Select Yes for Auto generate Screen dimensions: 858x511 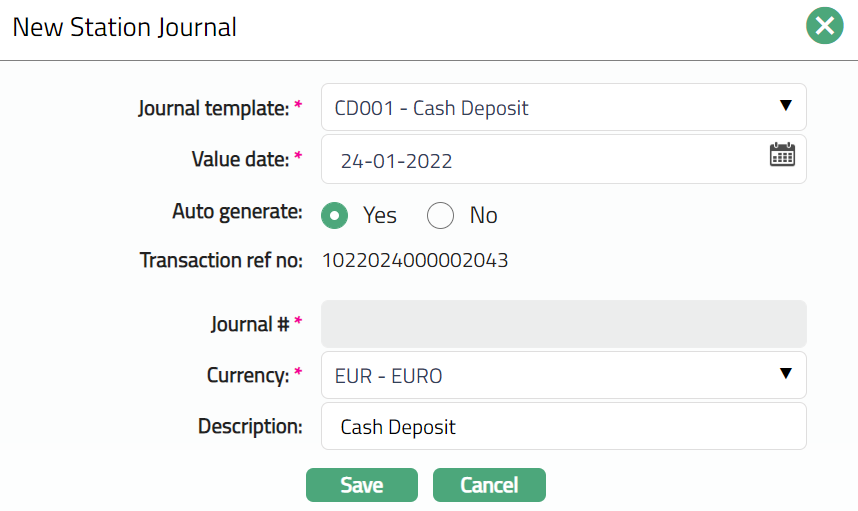pyautogui.click(x=336, y=215)
